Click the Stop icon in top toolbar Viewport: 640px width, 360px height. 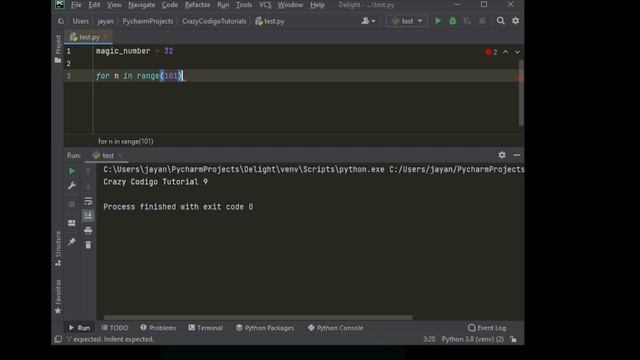click(482, 21)
